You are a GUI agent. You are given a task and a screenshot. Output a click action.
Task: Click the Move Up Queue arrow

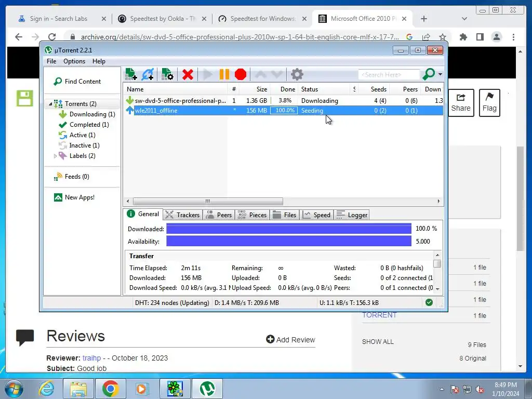tap(261, 74)
